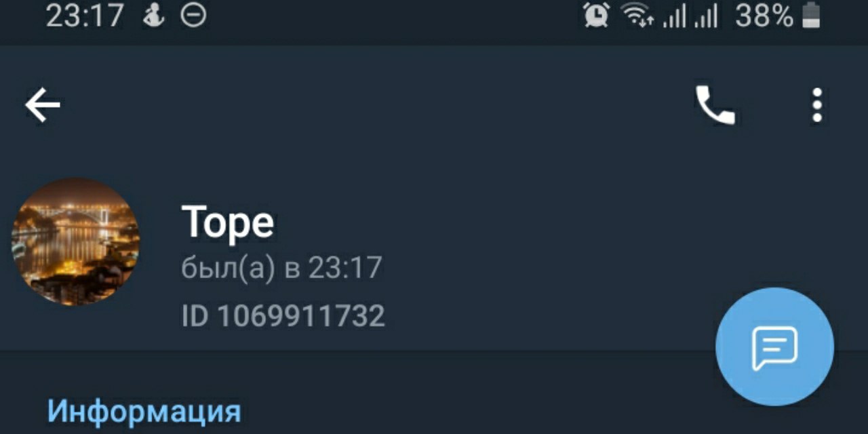Tap the 38% battery percentage text
The image size is (868, 434).
764,16
